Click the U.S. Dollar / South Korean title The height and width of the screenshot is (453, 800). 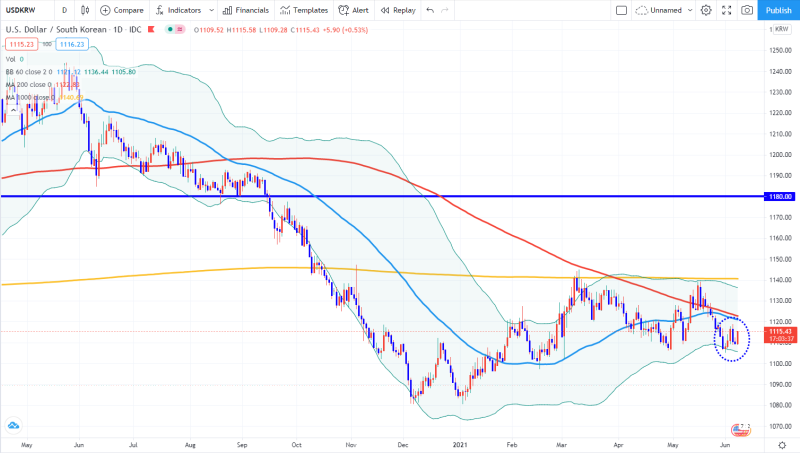click(x=56, y=30)
